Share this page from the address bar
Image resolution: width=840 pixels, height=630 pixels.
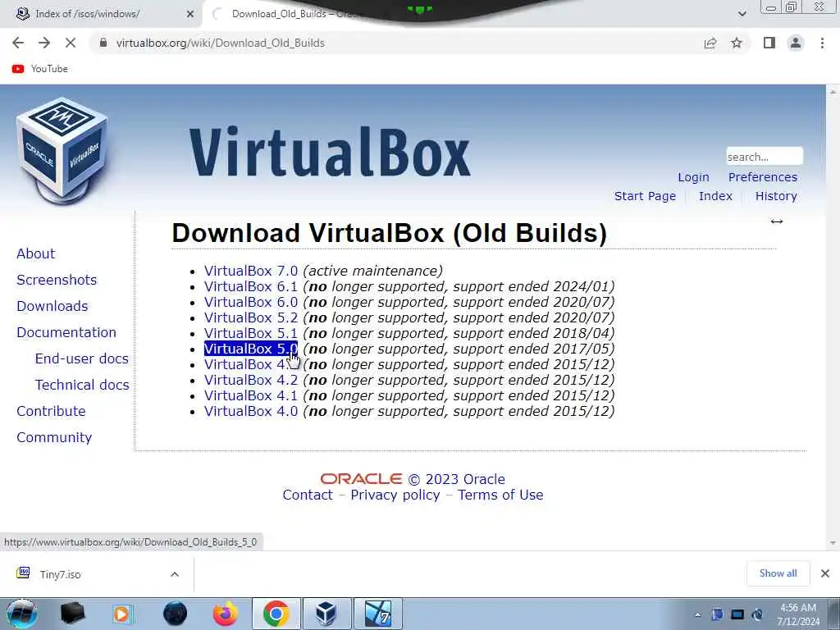(x=710, y=43)
